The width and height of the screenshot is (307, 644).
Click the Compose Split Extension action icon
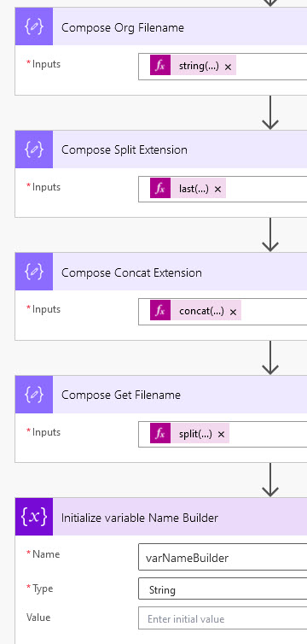(34, 149)
